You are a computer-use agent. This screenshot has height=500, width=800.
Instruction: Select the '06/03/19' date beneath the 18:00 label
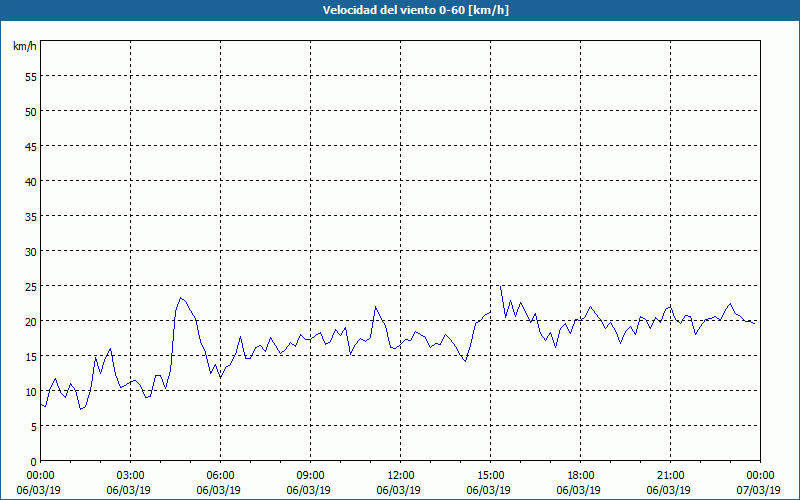point(579,490)
